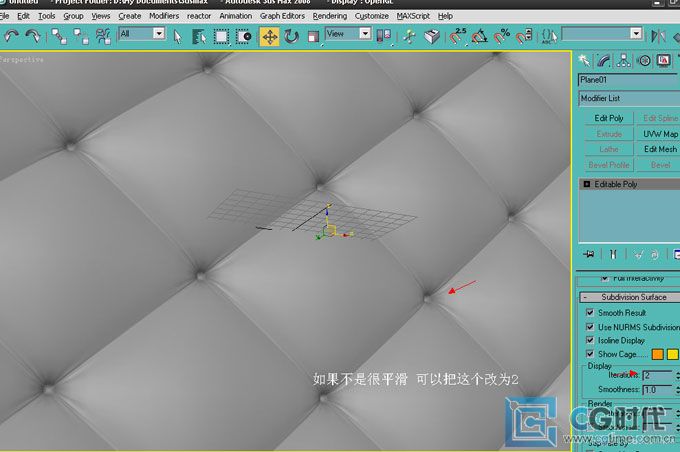The height and width of the screenshot is (452, 680).
Task: Click the Use Pivot Point Center icon
Action: [x=384, y=36]
